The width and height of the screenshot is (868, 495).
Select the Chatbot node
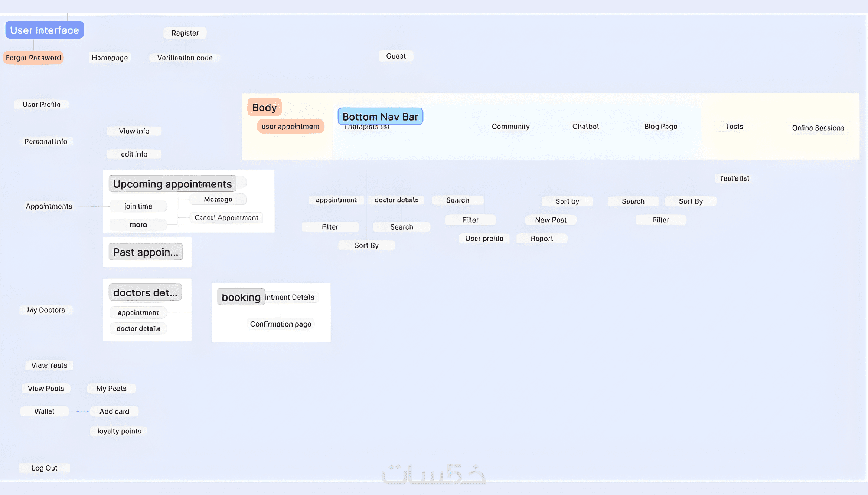(585, 127)
